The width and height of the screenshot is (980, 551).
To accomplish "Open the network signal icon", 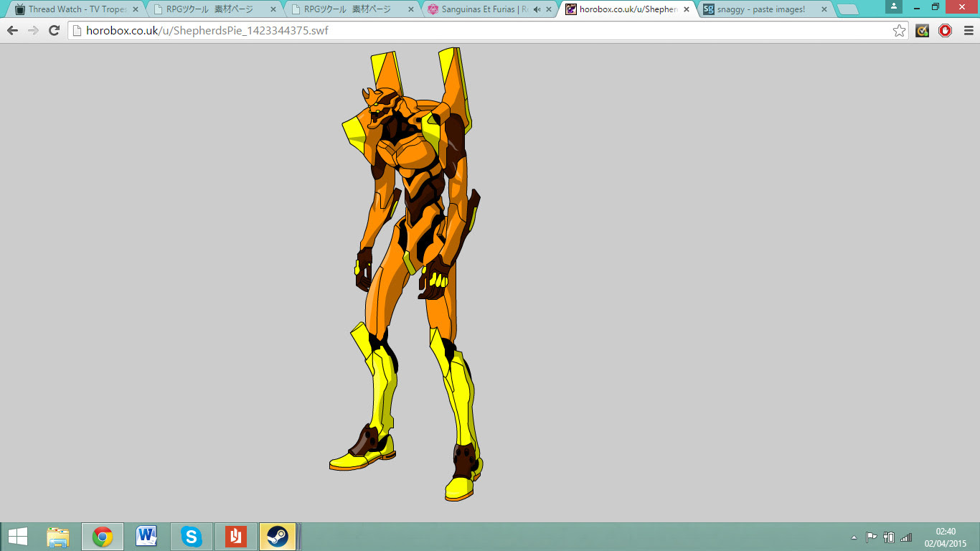I will (906, 537).
